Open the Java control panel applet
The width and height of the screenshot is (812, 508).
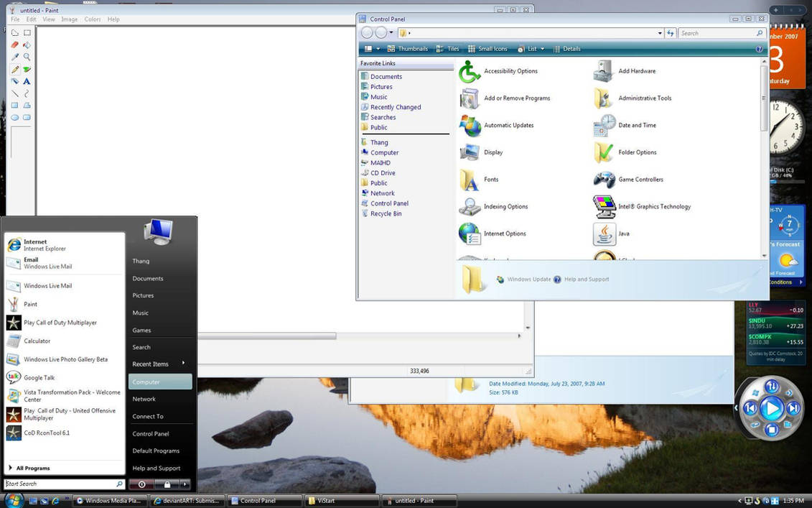[x=623, y=234]
